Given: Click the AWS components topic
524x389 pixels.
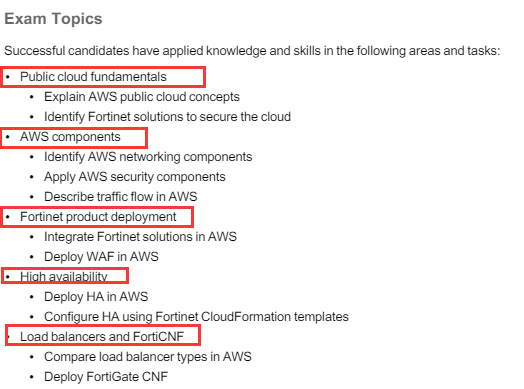Looking at the screenshot, I should 70,137.
